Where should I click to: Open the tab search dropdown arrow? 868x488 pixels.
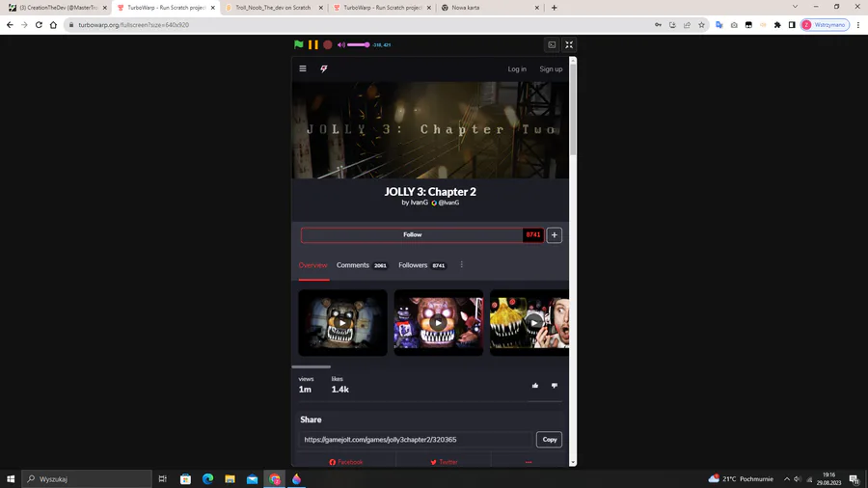tap(795, 7)
